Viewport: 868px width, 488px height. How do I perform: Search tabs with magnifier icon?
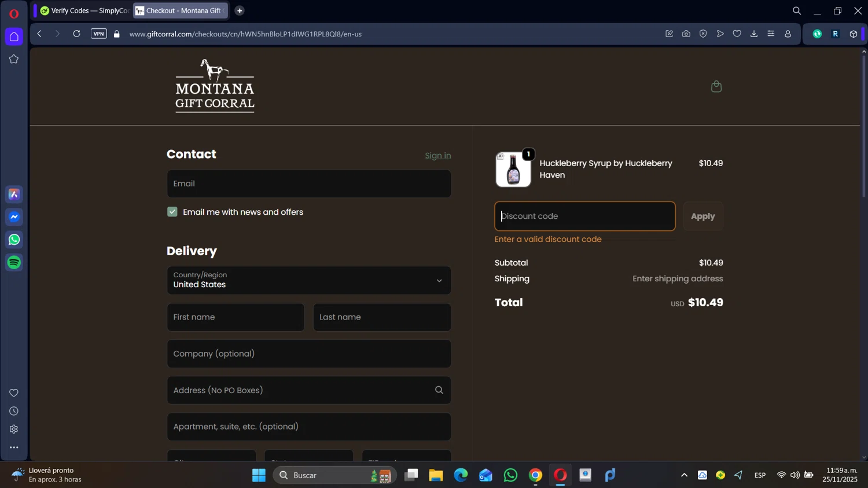(797, 11)
